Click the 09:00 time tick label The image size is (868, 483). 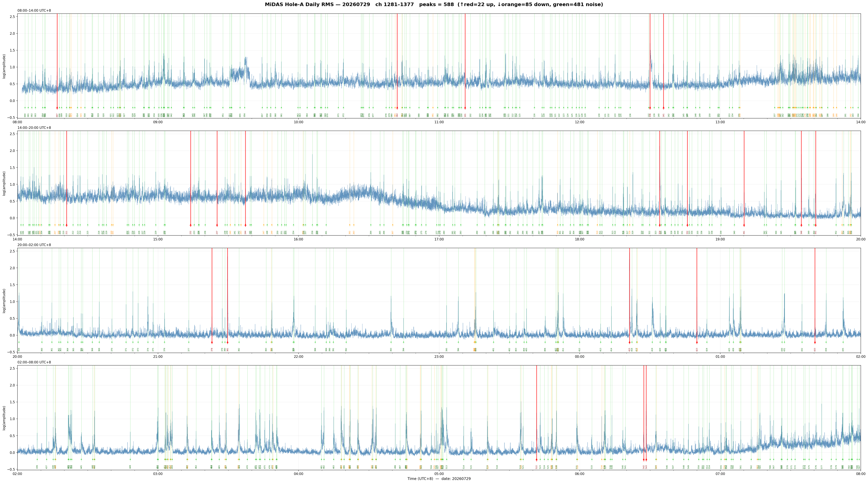click(x=158, y=122)
